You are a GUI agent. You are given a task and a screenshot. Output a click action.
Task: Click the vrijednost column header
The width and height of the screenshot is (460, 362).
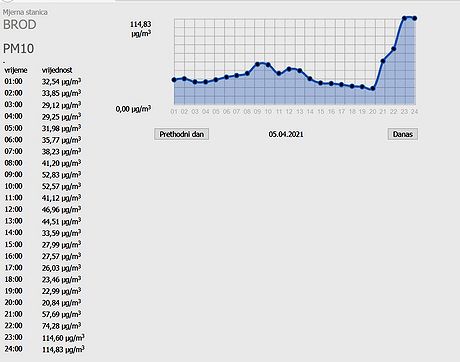(x=57, y=70)
